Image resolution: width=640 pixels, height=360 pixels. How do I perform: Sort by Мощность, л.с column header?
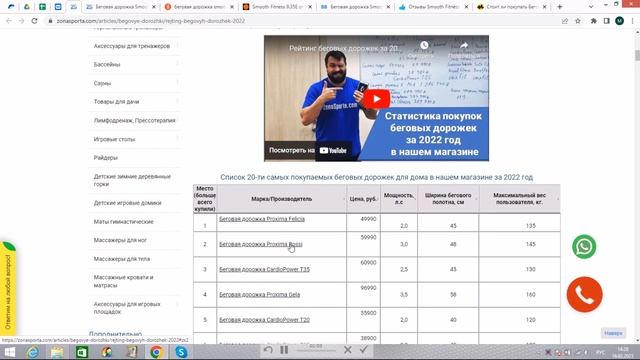[x=399, y=199]
